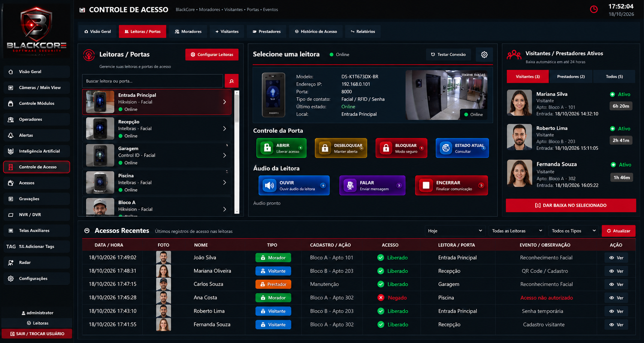Click the door camera preview thumbnail
The height and width of the screenshot is (343, 644).
pyautogui.click(x=447, y=95)
